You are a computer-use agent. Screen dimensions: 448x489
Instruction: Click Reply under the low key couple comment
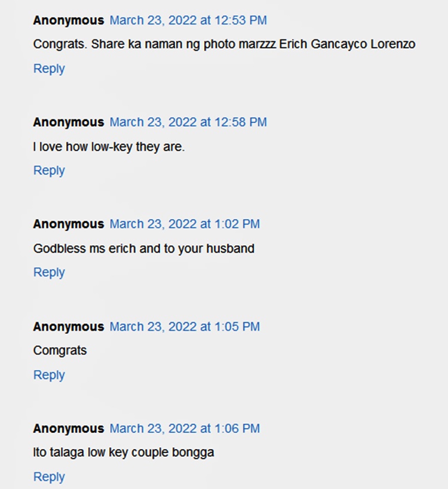click(49, 477)
